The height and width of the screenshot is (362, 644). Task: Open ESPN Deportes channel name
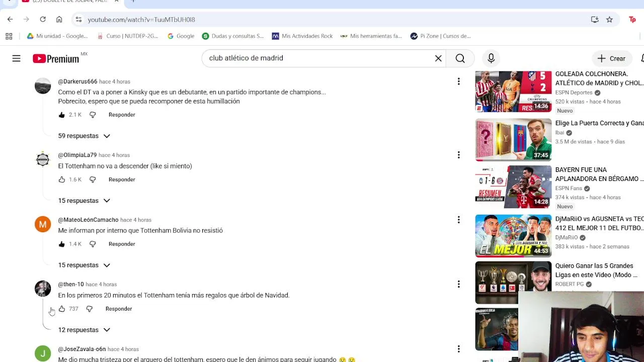click(574, 93)
